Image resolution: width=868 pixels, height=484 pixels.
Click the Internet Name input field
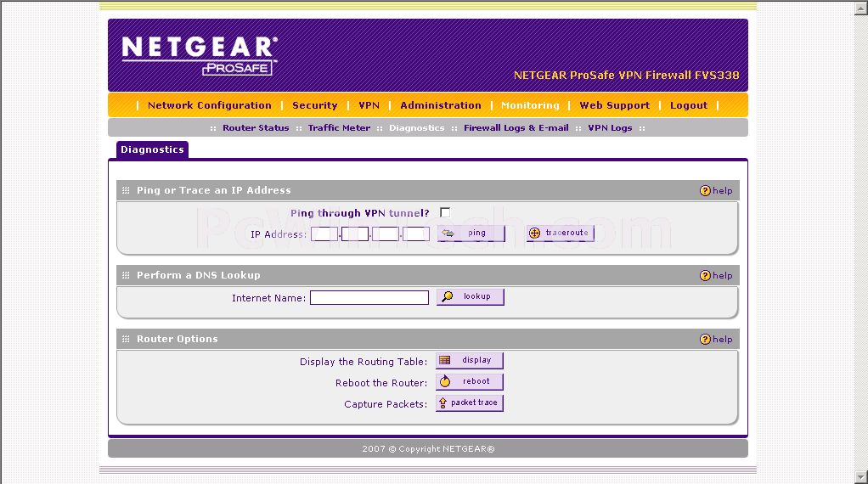tap(369, 297)
